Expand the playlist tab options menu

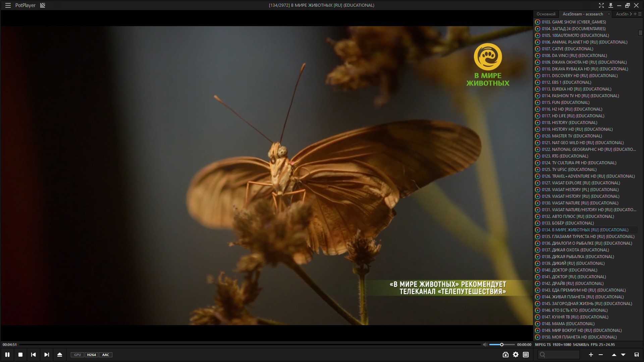click(x=640, y=14)
